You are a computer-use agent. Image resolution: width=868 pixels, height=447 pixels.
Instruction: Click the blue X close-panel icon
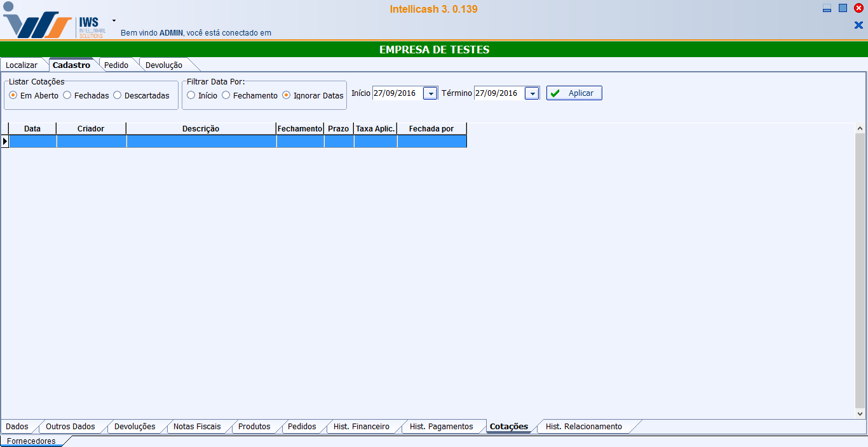858,25
